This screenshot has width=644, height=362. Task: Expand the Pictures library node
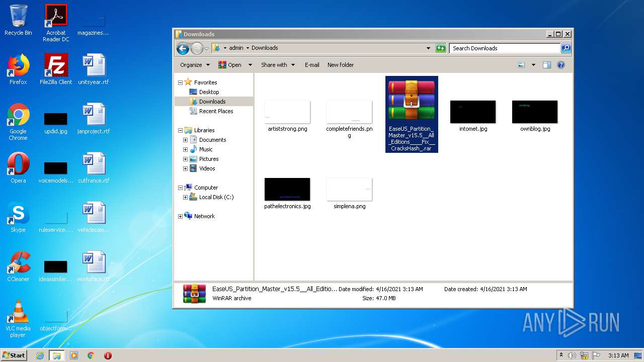point(185,159)
